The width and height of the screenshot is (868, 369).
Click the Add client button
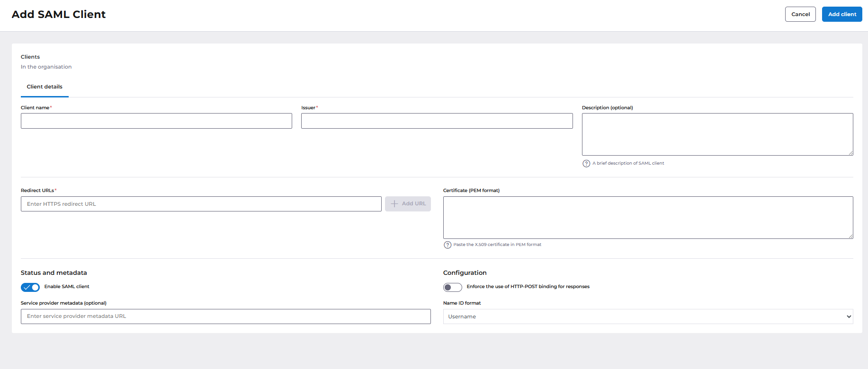pos(842,14)
